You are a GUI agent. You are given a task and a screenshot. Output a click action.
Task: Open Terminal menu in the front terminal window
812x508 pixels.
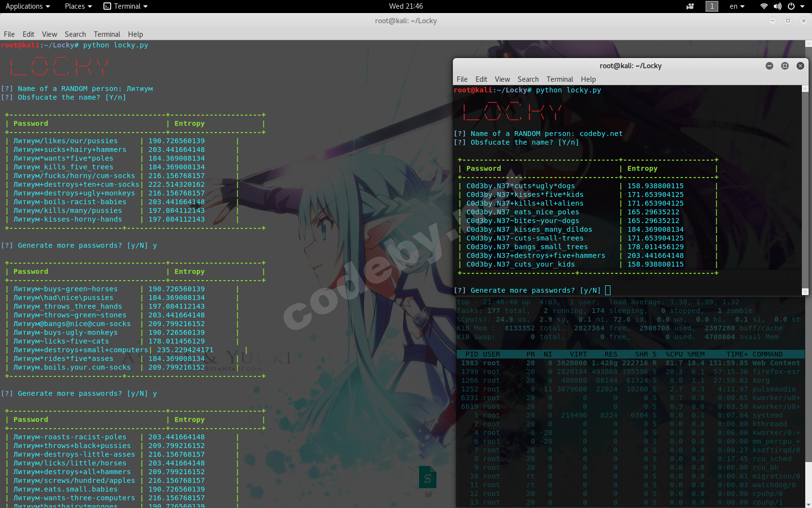(560, 79)
